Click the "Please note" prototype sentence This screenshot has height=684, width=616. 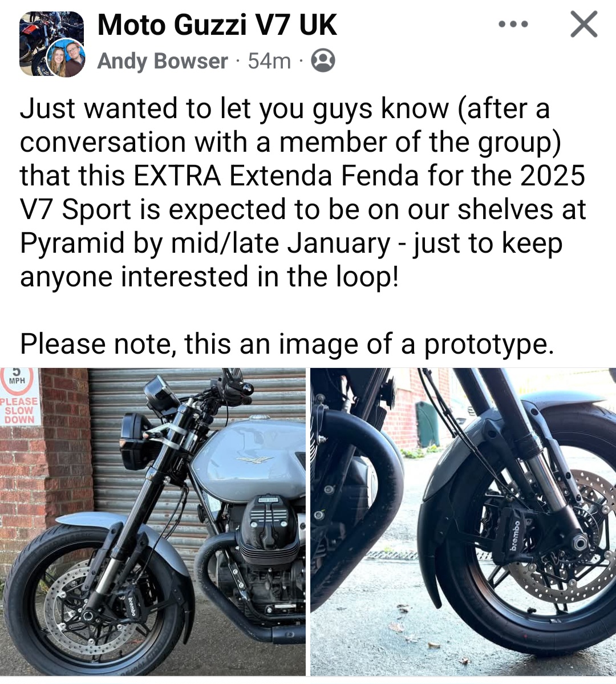pos(287,344)
